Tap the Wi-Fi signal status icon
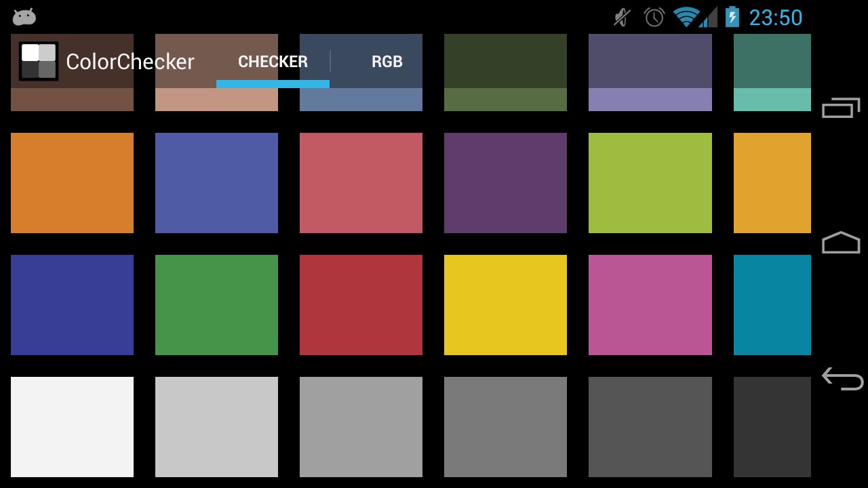The width and height of the screenshot is (868, 488). point(686,17)
